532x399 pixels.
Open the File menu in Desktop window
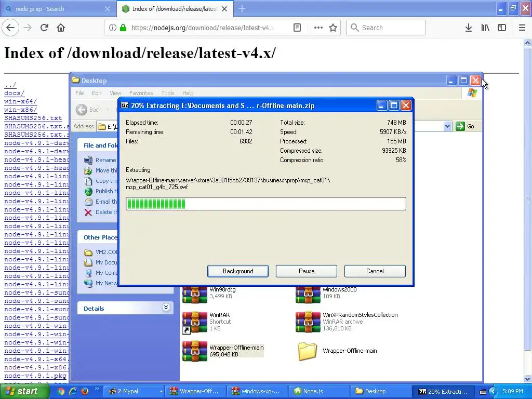coord(79,93)
